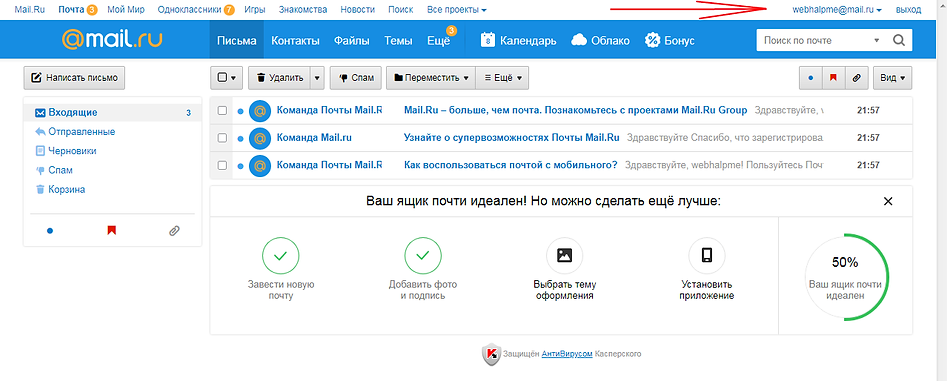Open the arrow beside Удалить

318,78
